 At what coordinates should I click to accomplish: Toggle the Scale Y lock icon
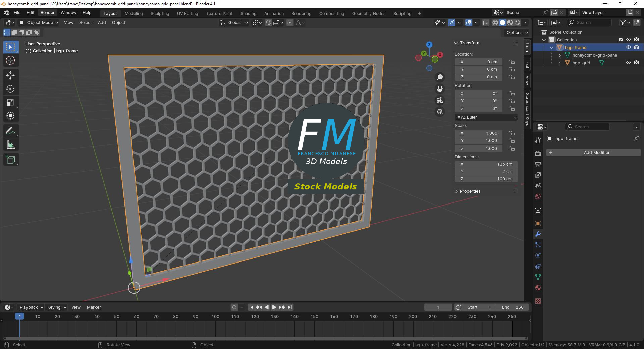(x=512, y=141)
